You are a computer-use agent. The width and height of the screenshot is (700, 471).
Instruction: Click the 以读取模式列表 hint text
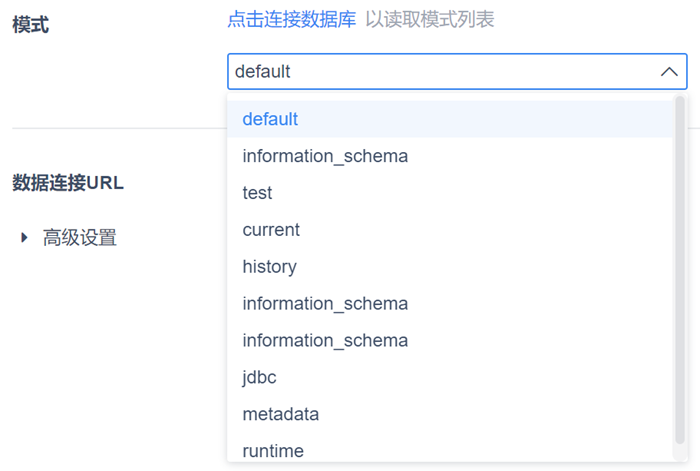(429, 20)
